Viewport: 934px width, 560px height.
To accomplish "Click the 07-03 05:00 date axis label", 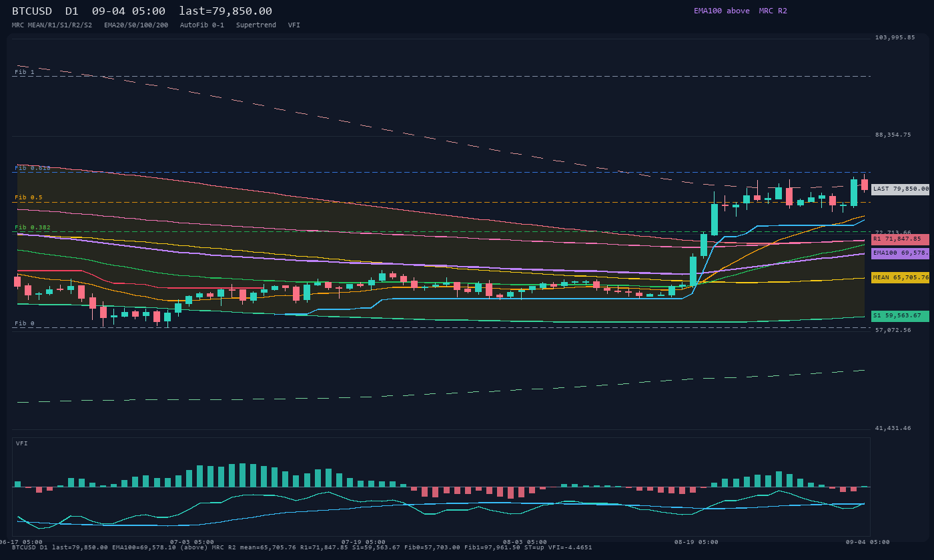I will (x=192, y=542).
